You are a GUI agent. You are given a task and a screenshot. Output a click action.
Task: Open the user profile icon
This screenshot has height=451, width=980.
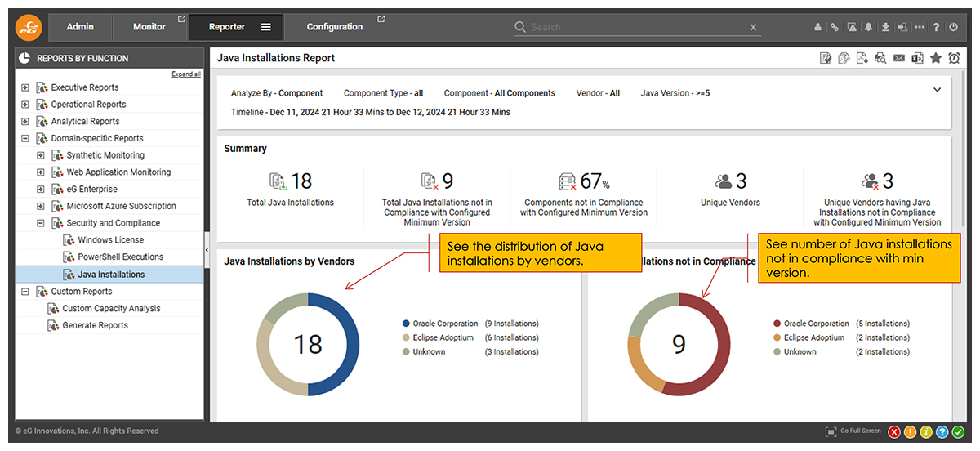(817, 27)
